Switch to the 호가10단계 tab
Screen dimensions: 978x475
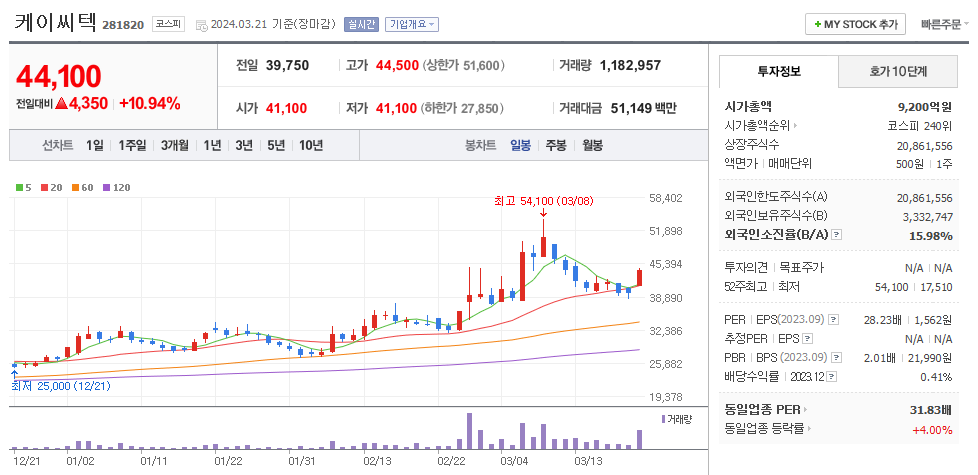coord(898,71)
